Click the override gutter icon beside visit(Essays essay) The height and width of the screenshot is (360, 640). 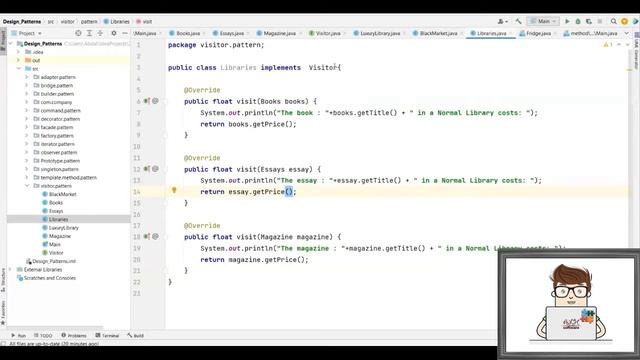pyautogui.click(x=147, y=169)
